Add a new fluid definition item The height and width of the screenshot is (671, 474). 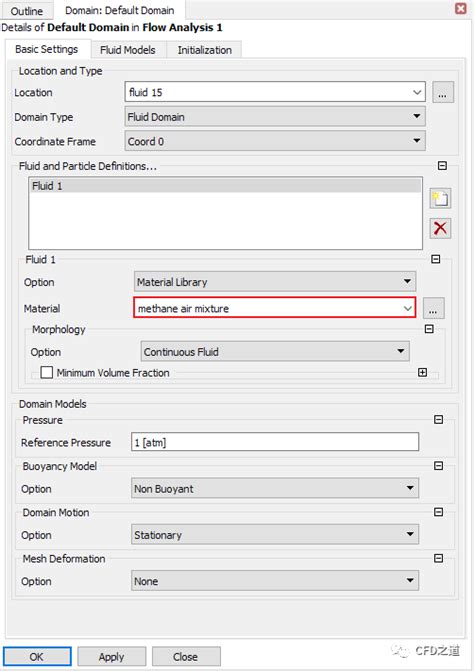pyautogui.click(x=440, y=199)
